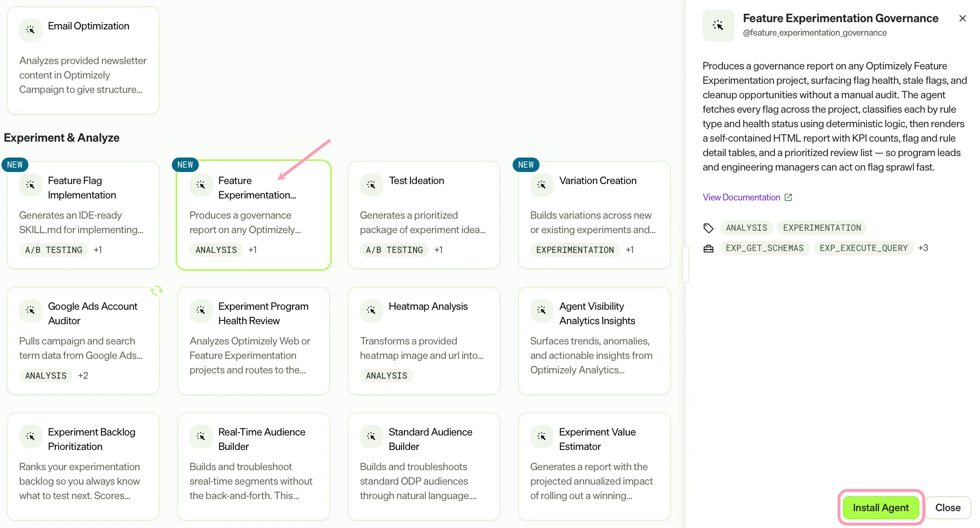Open the Google Ads Account Auditor title
Viewport: 980px width, 528px height.
pos(93,314)
